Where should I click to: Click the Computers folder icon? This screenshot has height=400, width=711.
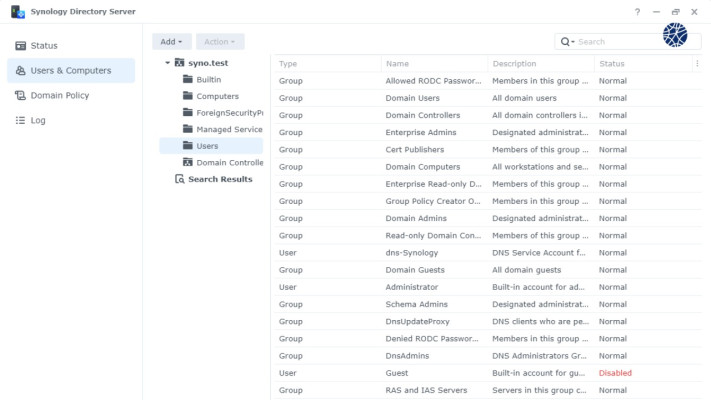coord(188,96)
